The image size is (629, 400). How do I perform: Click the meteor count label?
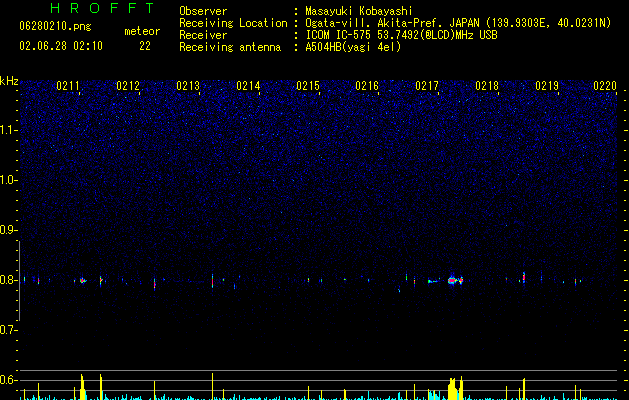point(142,31)
